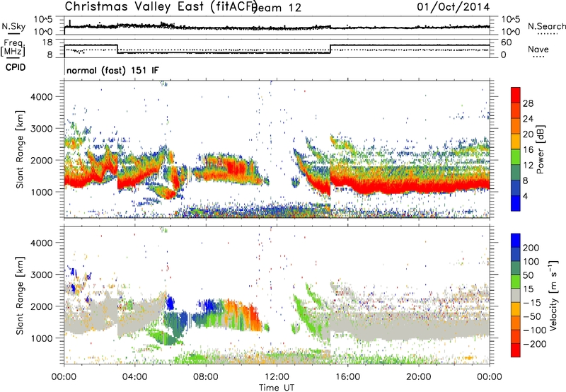
Task: Click the '60' tick on the Nave axis
Action: pos(507,42)
